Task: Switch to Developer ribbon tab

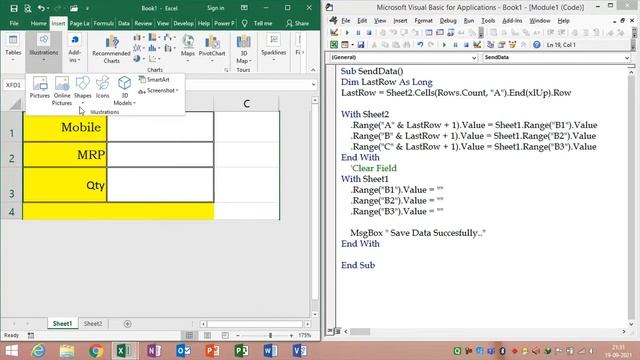Action: (183, 24)
